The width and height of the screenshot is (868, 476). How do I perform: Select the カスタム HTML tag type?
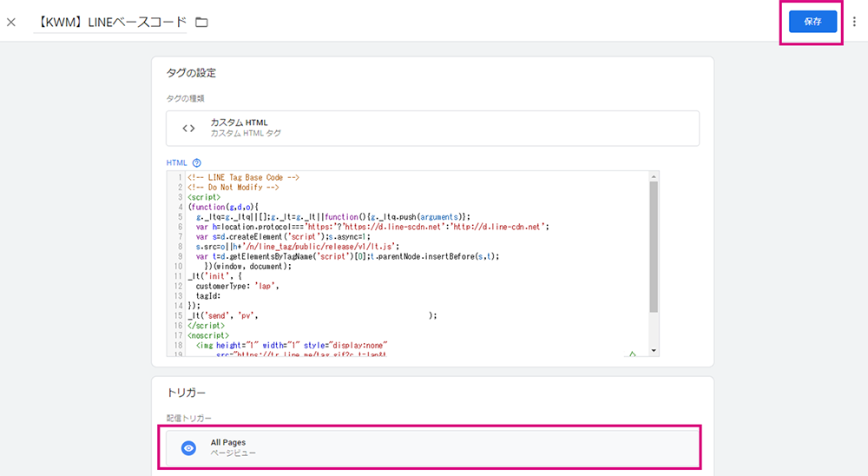click(432, 128)
